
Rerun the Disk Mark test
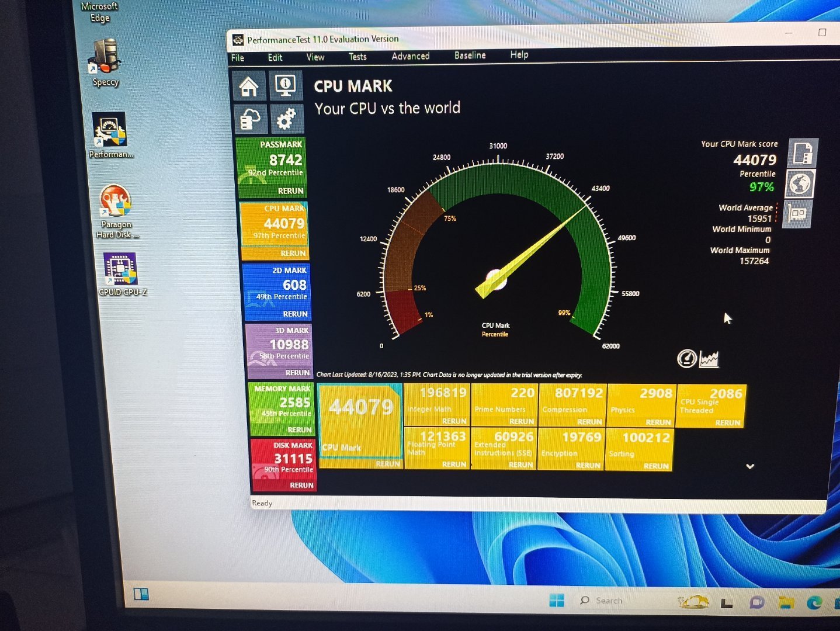coord(301,486)
